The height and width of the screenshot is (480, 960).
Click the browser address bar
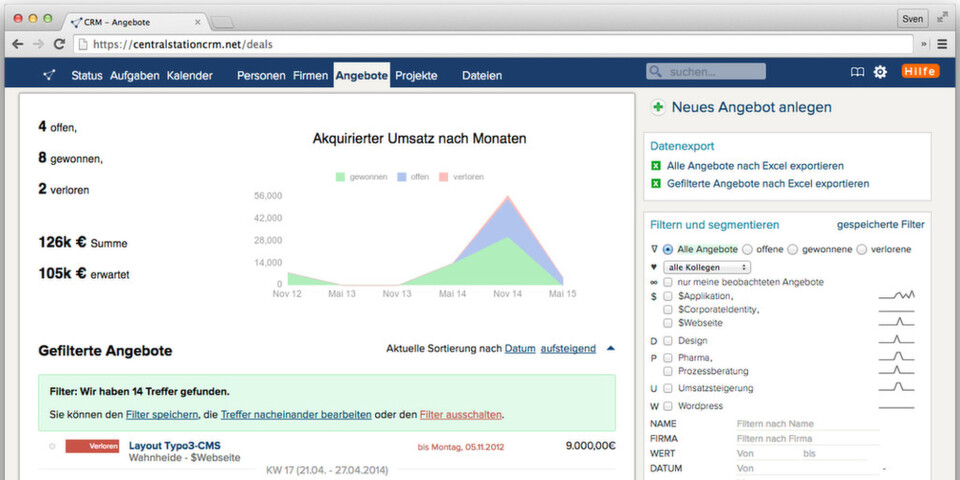pyautogui.click(x=493, y=44)
